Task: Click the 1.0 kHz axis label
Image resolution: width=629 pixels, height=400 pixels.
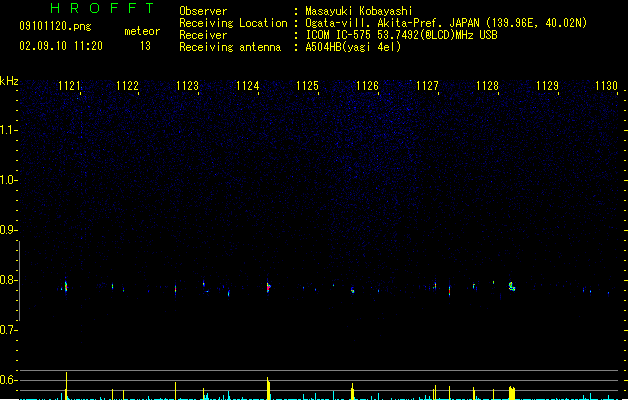Action: click(x=8, y=180)
